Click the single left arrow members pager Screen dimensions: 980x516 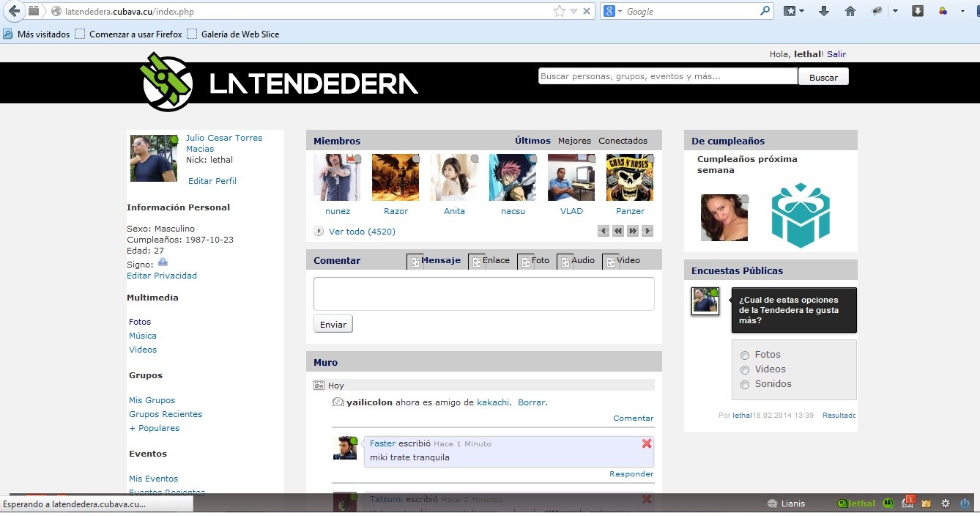pyautogui.click(x=604, y=231)
